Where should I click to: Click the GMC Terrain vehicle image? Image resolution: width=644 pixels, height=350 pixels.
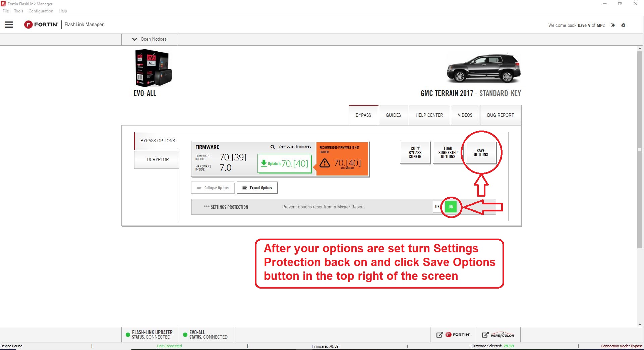point(484,68)
